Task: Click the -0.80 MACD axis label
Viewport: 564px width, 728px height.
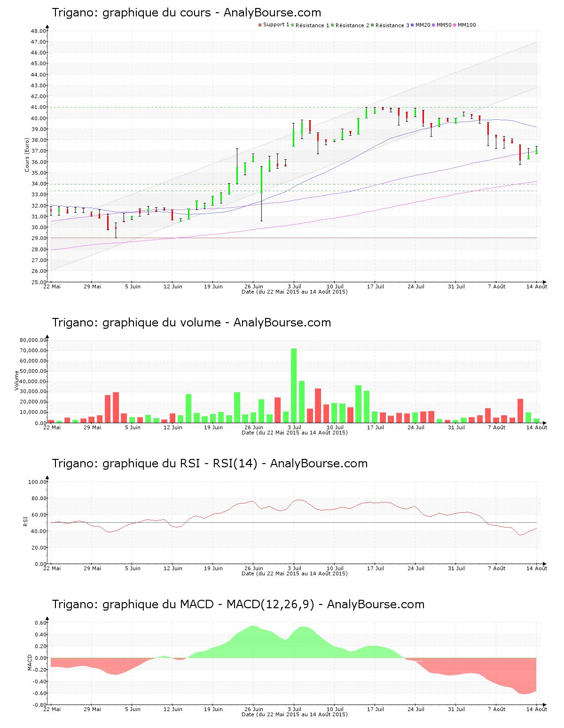Action: point(39,705)
